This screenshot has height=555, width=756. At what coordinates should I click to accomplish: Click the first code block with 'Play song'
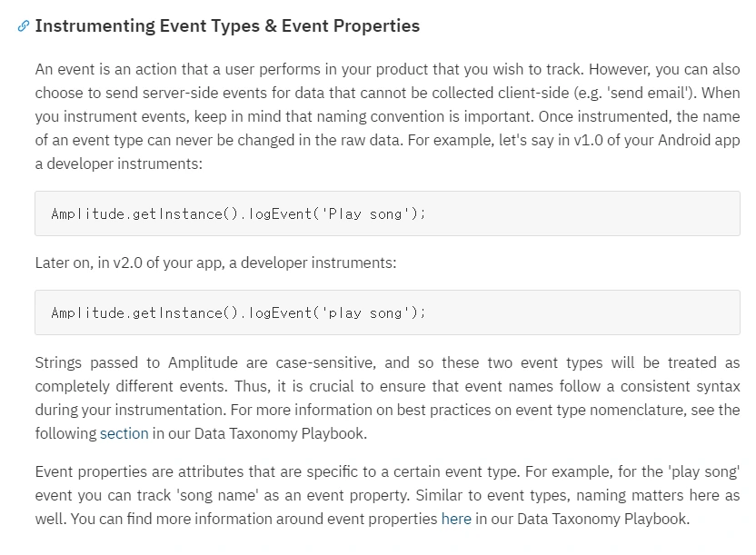click(387, 213)
